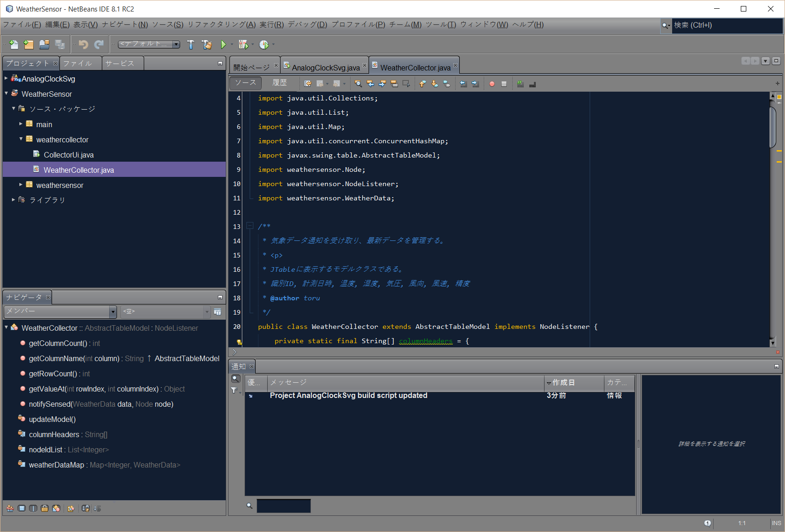Click the editor vertical scrollbar thumb
Screen dimensions: 785x532
(x=773, y=127)
